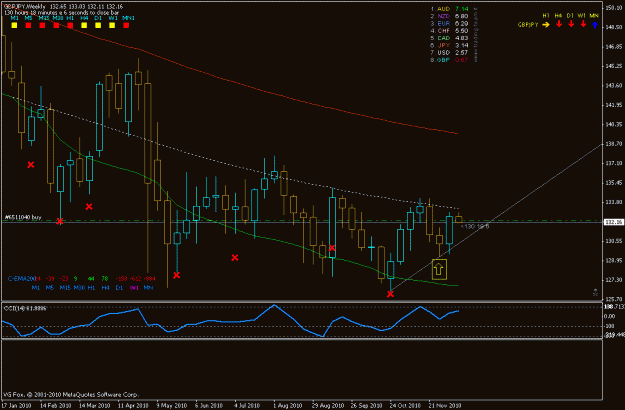Click the blue CCI line peak near August
Screen dimensions: 625x410
click(x=274, y=305)
